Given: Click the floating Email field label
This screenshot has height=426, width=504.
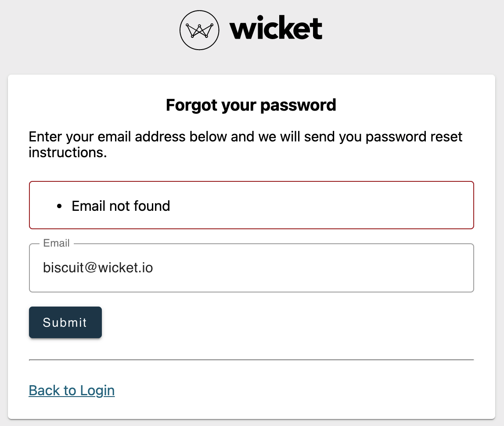Looking at the screenshot, I should click(x=56, y=243).
